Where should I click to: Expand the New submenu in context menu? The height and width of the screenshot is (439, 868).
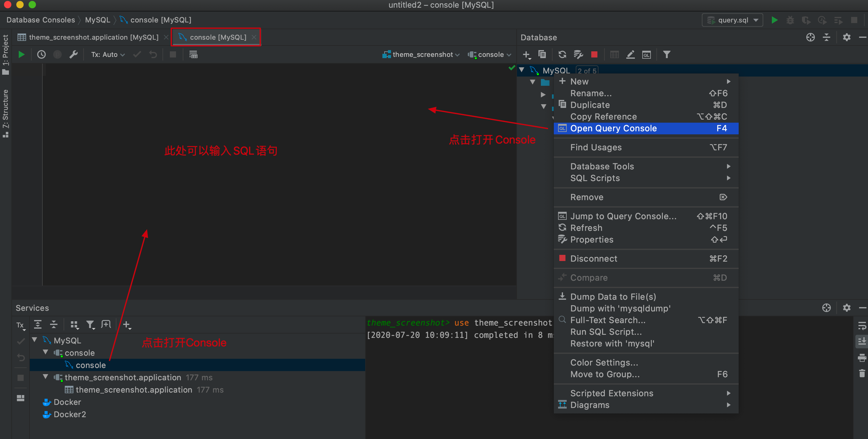coord(646,81)
